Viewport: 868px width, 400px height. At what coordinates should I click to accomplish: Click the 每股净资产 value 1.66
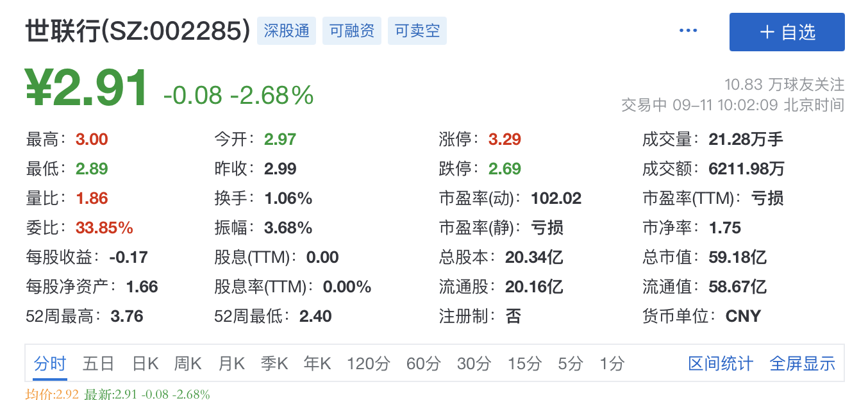pos(142,287)
